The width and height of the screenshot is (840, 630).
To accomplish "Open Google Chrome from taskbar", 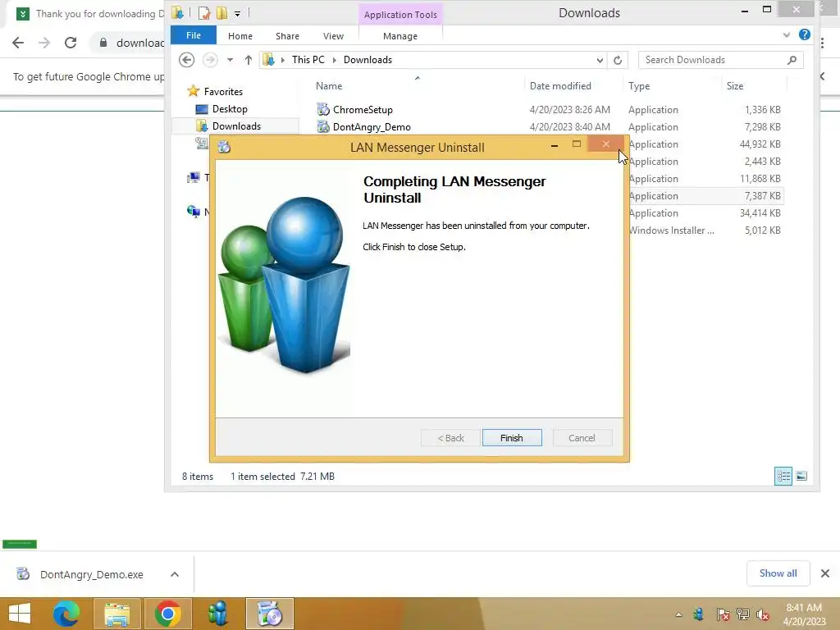I will 167,614.
